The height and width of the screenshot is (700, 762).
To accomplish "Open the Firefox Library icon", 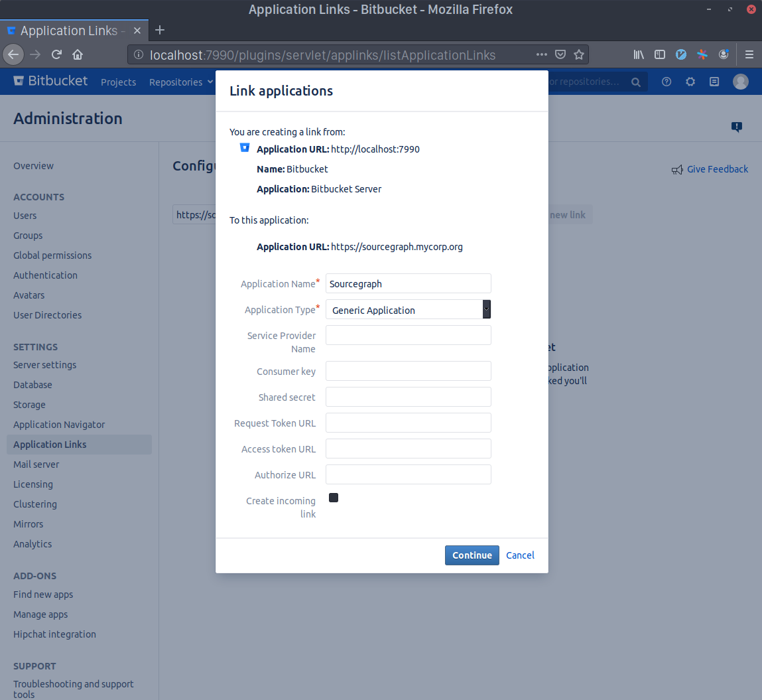I will 639,54.
